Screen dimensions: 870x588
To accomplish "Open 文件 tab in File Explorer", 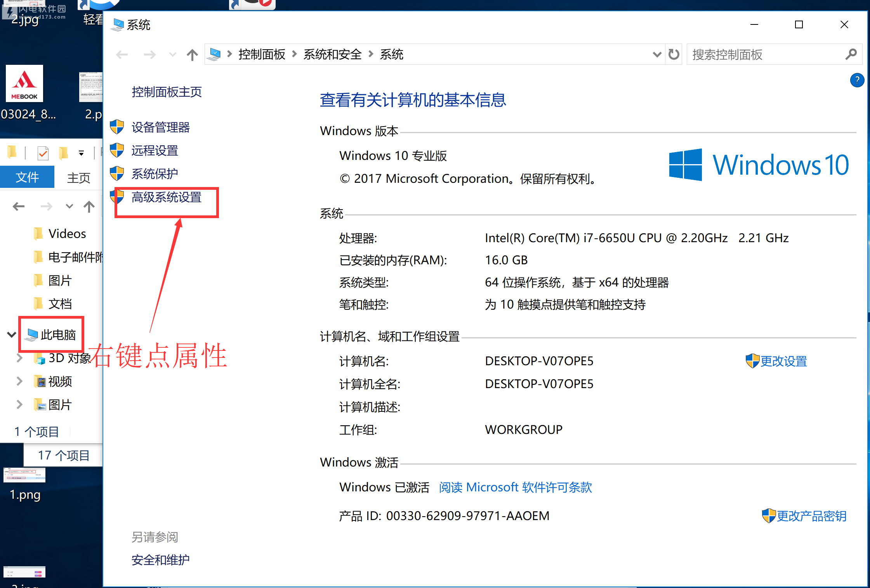I will [27, 177].
